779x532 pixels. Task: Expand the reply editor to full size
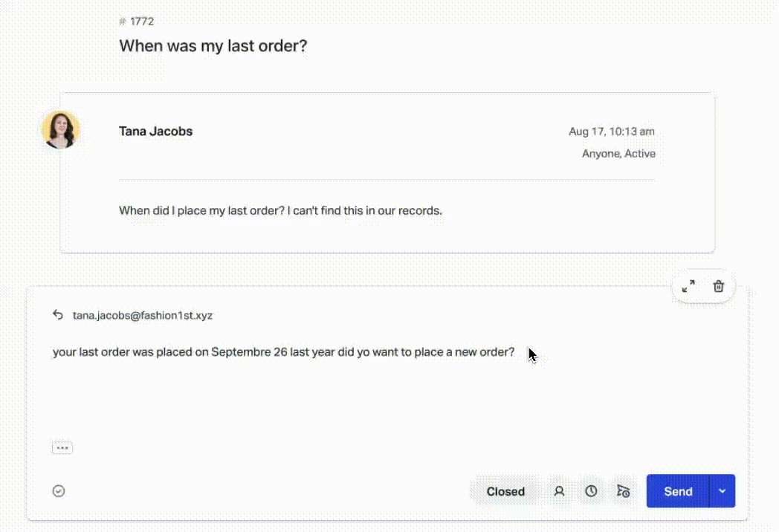click(x=688, y=286)
